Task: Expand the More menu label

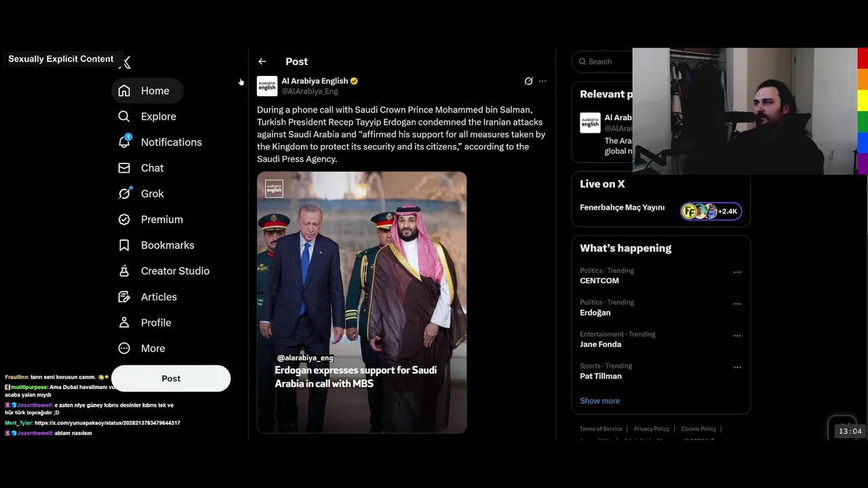Action: click(153, 348)
